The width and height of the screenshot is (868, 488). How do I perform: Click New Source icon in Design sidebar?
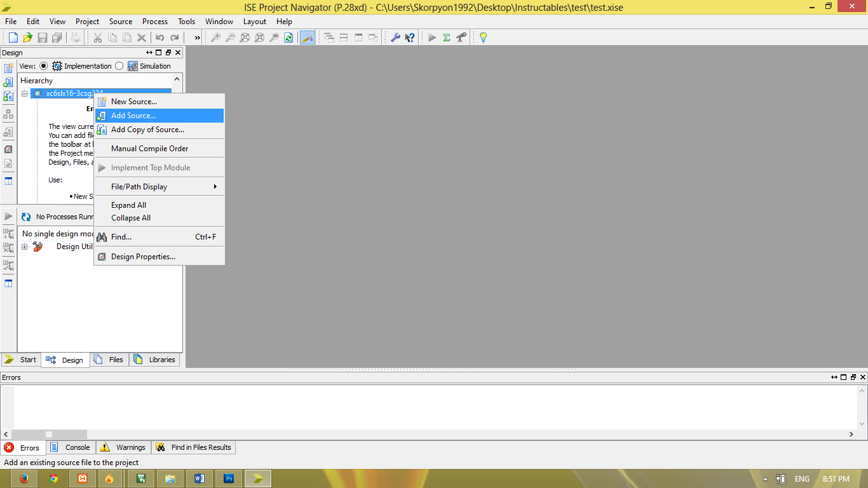coord(8,68)
